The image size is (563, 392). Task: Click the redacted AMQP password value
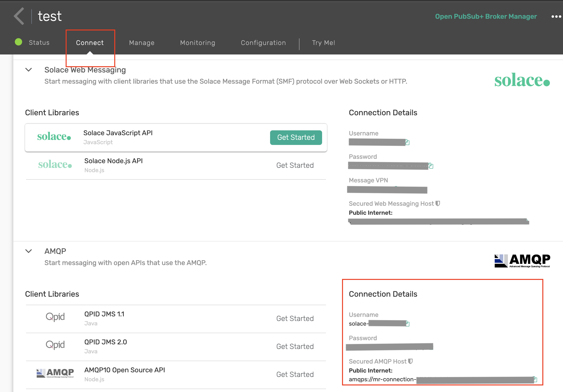(x=389, y=347)
